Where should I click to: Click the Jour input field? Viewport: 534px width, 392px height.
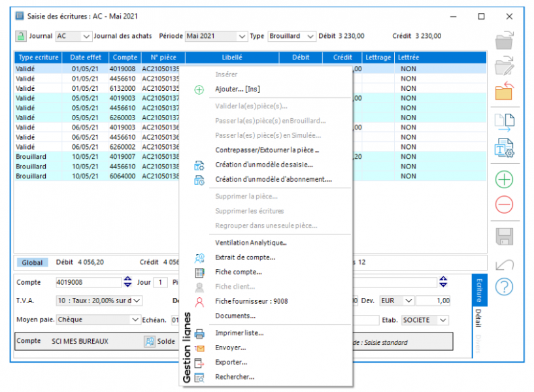pos(160,282)
